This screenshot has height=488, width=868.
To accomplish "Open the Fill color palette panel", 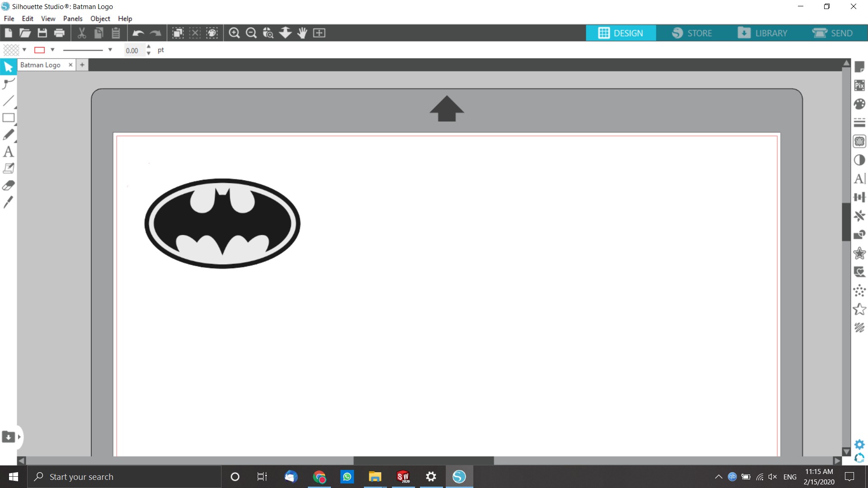I will click(859, 104).
